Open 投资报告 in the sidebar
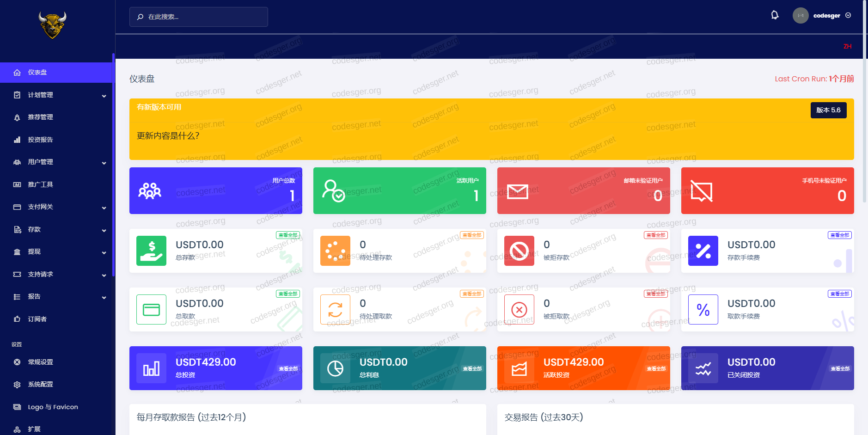The height and width of the screenshot is (435, 868). tap(40, 140)
